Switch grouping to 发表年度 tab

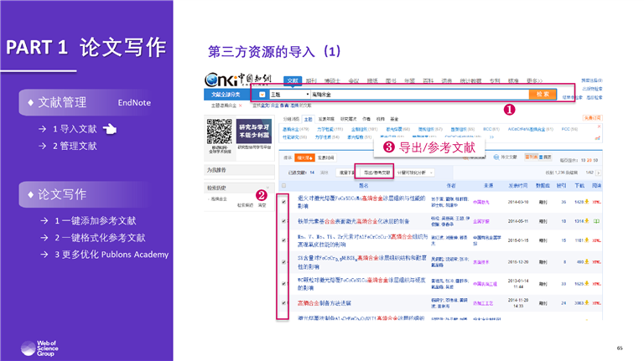(326, 119)
